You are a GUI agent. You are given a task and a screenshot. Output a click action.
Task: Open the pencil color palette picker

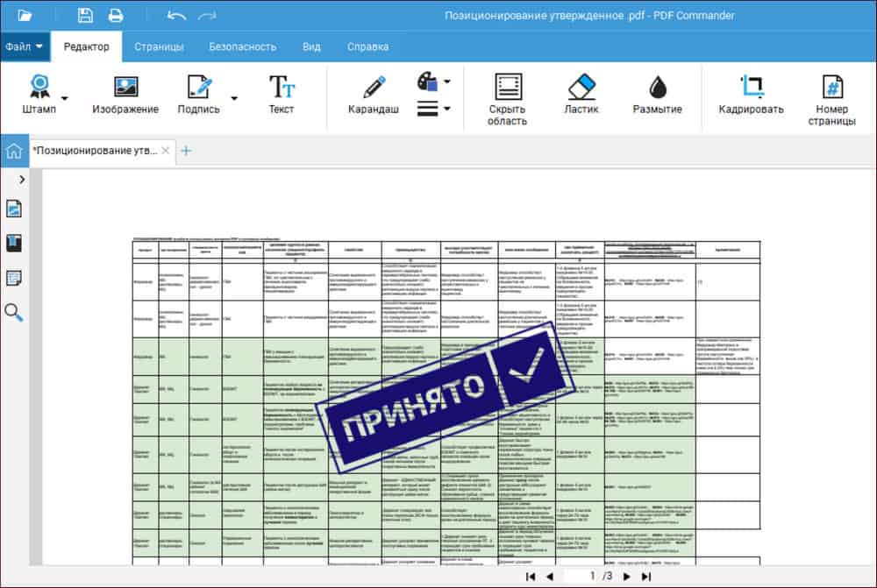(433, 82)
